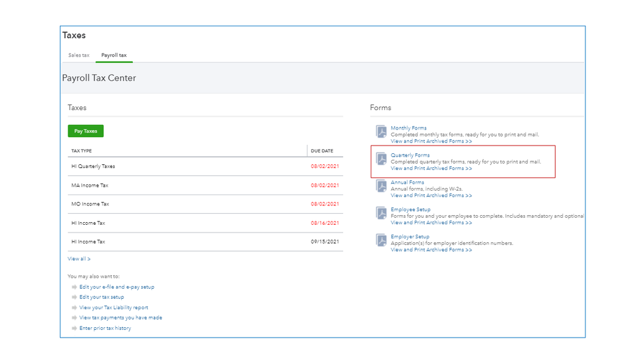Open the Quarterly Forms link

tap(410, 155)
